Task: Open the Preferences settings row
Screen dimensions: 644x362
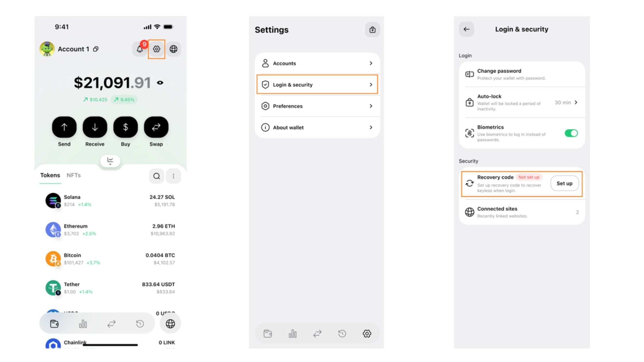Action: coord(317,106)
